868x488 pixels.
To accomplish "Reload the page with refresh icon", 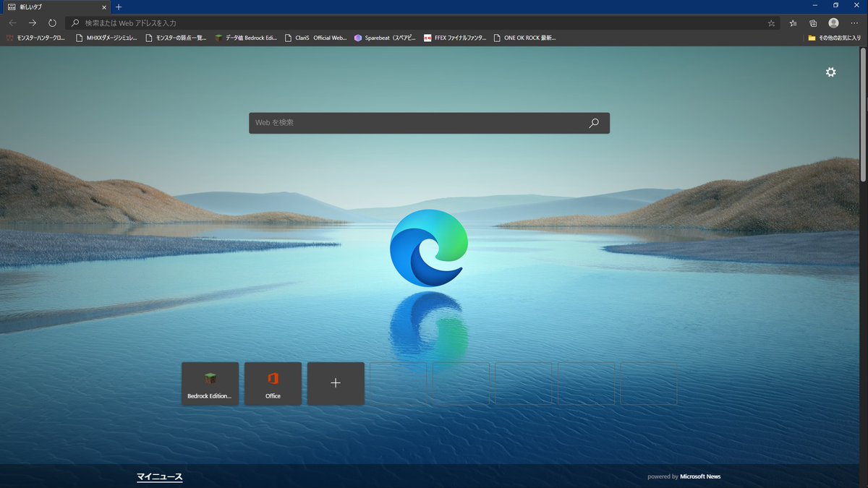I will point(52,23).
